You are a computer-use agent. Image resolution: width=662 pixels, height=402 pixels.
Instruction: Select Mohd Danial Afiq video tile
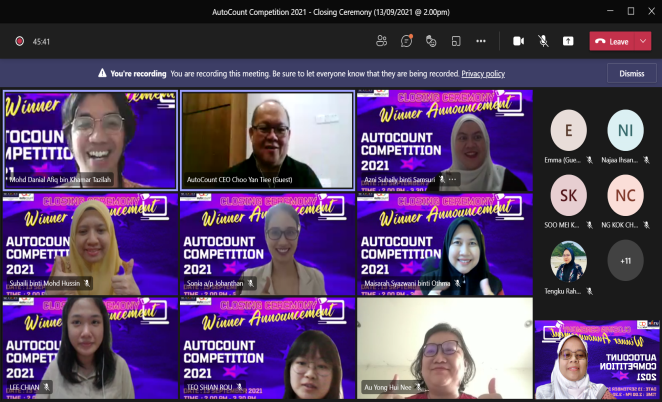(x=90, y=140)
